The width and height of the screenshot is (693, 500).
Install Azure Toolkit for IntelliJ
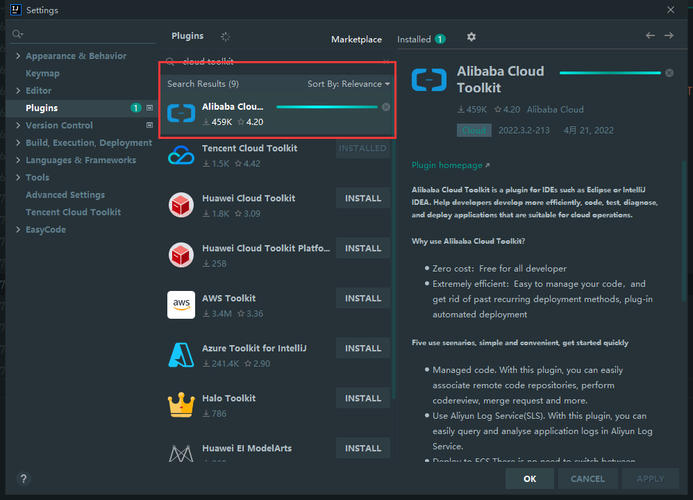tap(363, 348)
